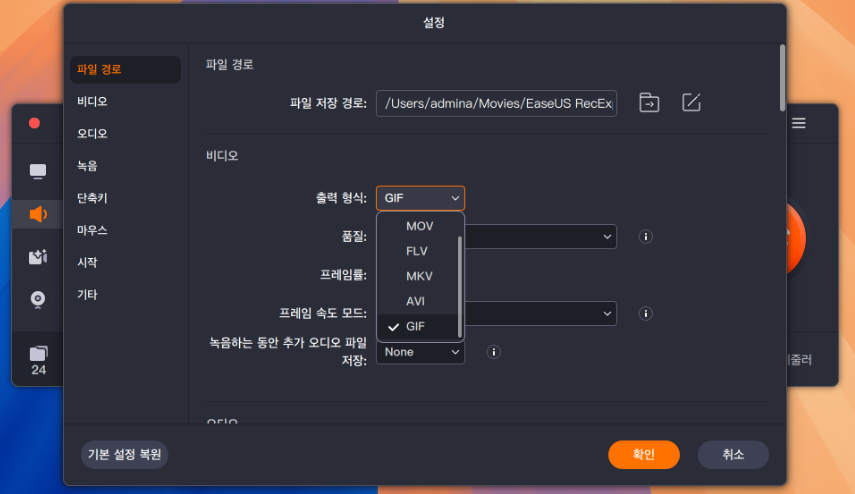Click the orange record button behind dialog
Image resolution: width=855 pixels, height=494 pixels.
click(x=796, y=238)
